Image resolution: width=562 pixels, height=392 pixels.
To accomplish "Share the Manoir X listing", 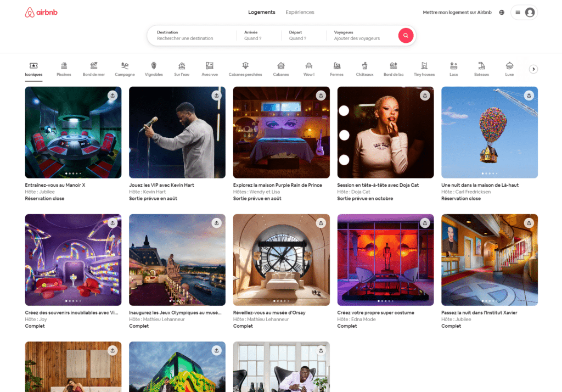I will pyautogui.click(x=113, y=96).
